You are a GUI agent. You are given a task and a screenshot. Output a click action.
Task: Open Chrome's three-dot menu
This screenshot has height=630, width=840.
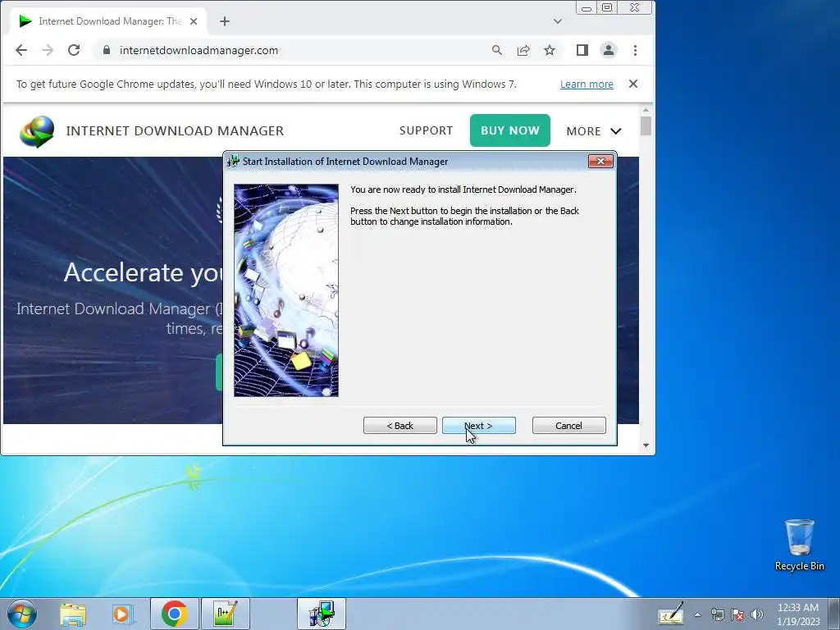coord(635,50)
